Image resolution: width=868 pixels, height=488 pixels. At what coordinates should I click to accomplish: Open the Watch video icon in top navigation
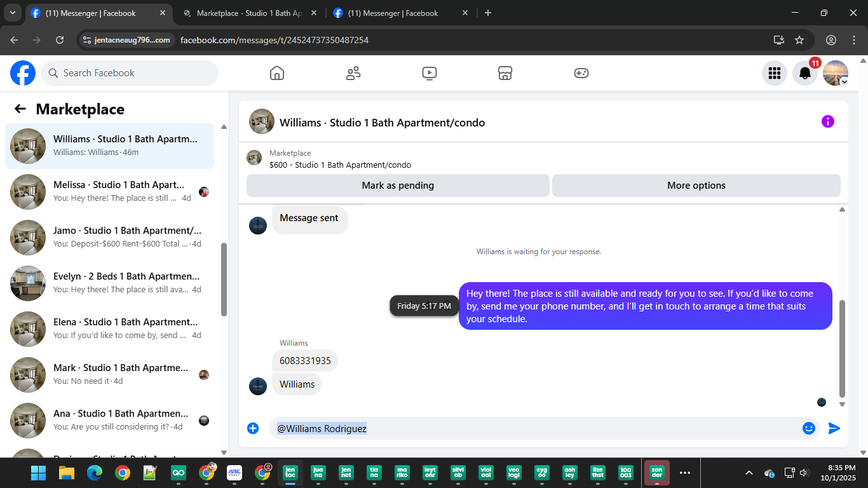click(x=430, y=73)
